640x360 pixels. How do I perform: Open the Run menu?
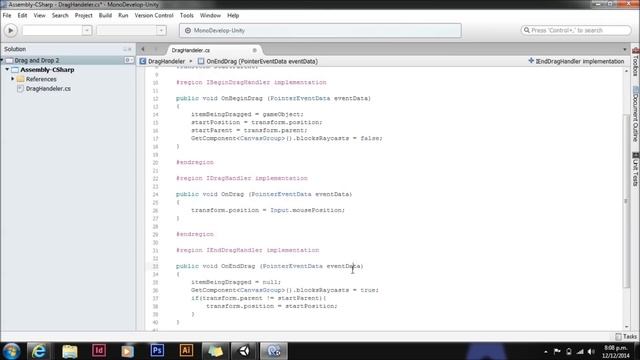(x=123, y=16)
